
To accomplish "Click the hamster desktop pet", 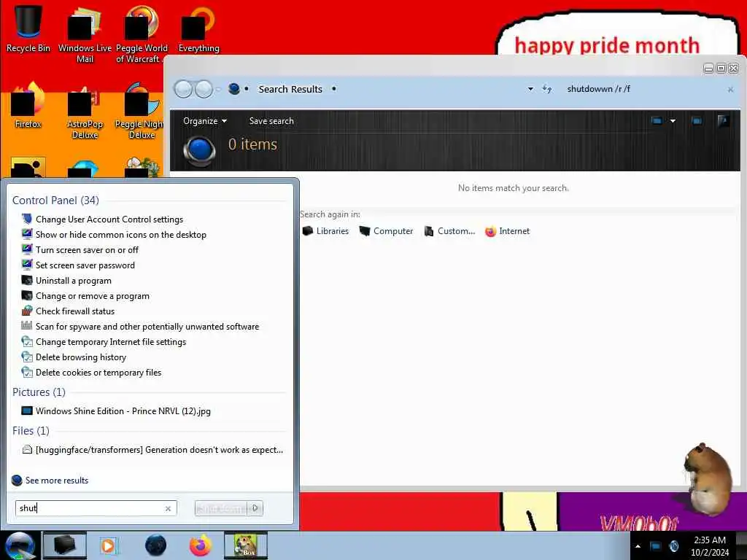I will click(708, 479).
